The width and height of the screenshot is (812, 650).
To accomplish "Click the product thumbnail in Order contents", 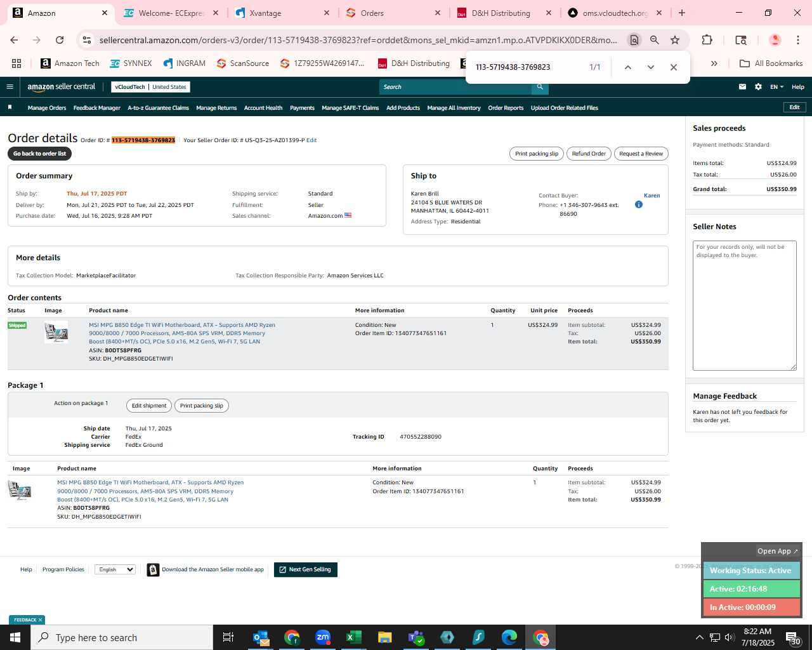I will [56, 333].
